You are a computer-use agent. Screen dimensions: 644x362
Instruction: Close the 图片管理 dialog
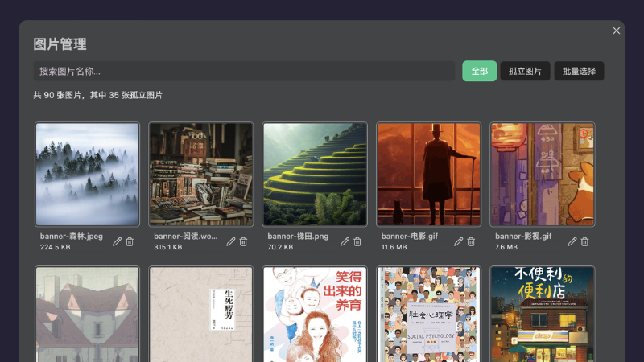tap(616, 31)
